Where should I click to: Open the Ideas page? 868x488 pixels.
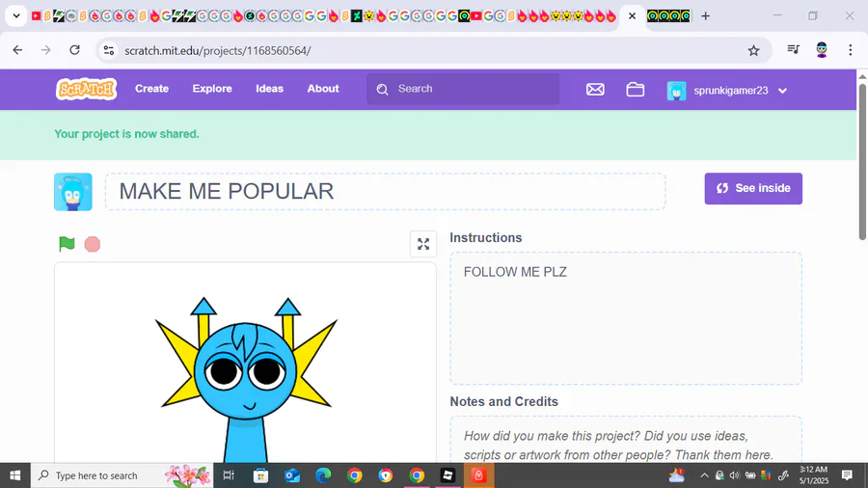[270, 89]
